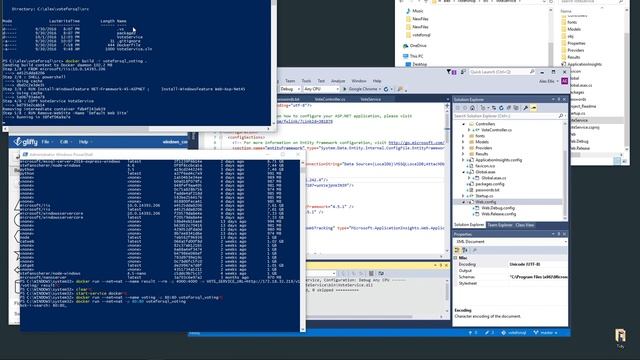This screenshot has width=640, height=360.
Task: Select passwords.txt in Solution Explorer
Action: [x=487, y=190]
